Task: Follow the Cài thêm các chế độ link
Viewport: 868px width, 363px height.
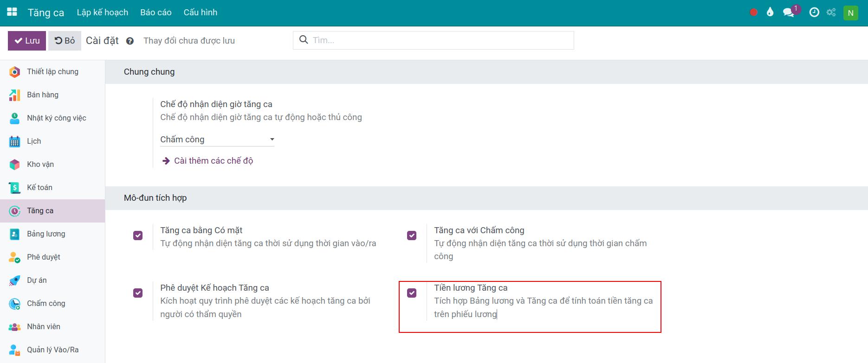Action: point(214,161)
